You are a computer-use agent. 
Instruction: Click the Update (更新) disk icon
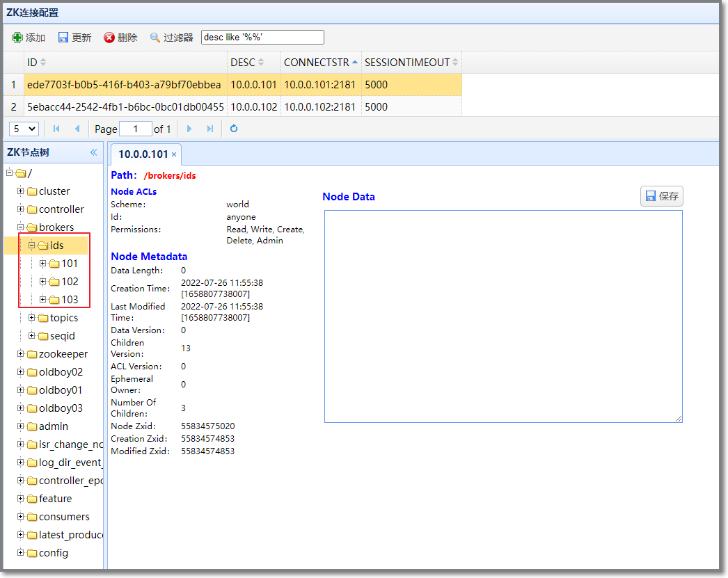tap(63, 38)
